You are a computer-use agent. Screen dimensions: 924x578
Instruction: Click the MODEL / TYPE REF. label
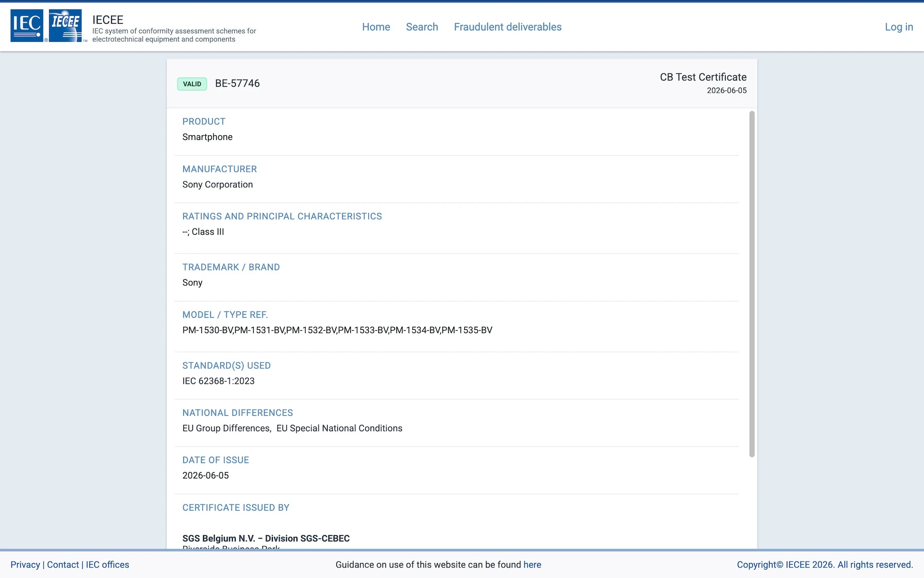click(225, 315)
